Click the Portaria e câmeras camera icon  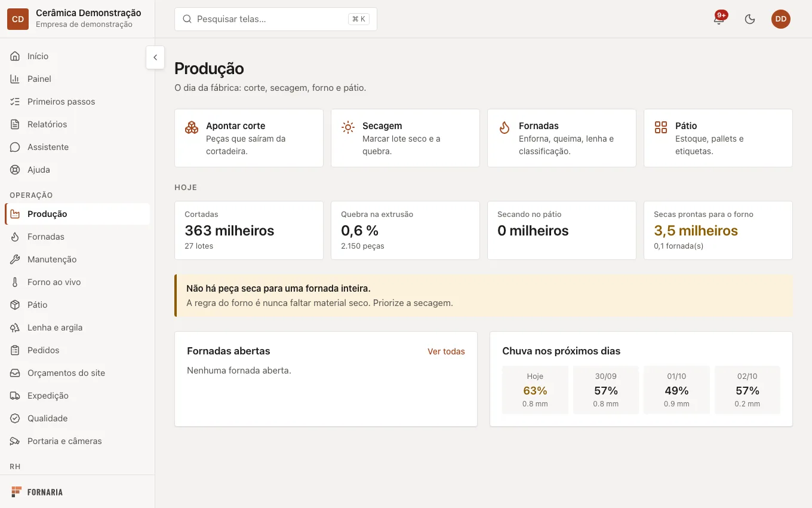pyautogui.click(x=16, y=441)
